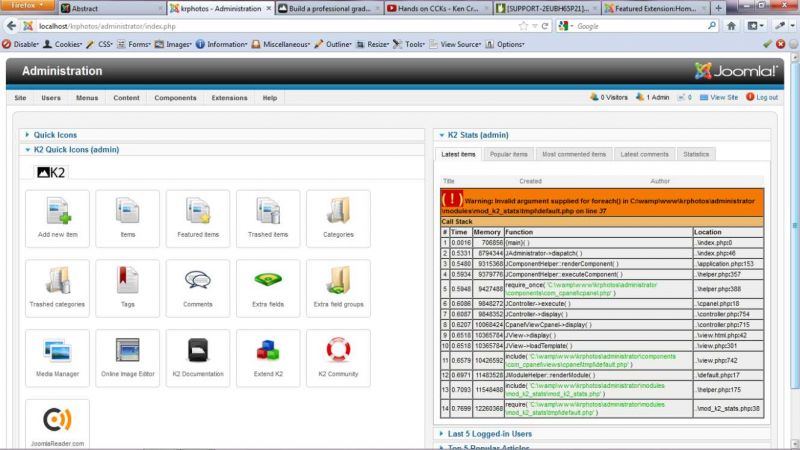Image resolution: width=800 pixels, height=450 pixels.
Task: Click the Joomla! logo in header
Action: [735, 71]
